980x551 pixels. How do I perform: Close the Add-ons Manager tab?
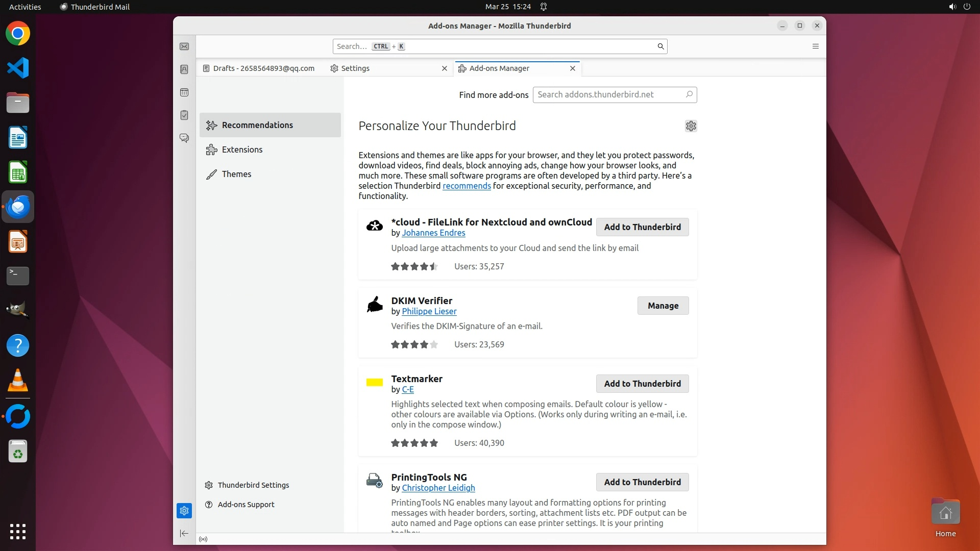pos(572,68)
